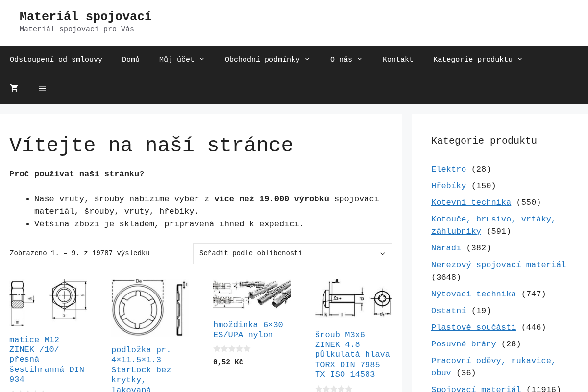Expand the O nás submenu chevron
The width and height of the screenshot is (588, 392).
pos(360,59)
